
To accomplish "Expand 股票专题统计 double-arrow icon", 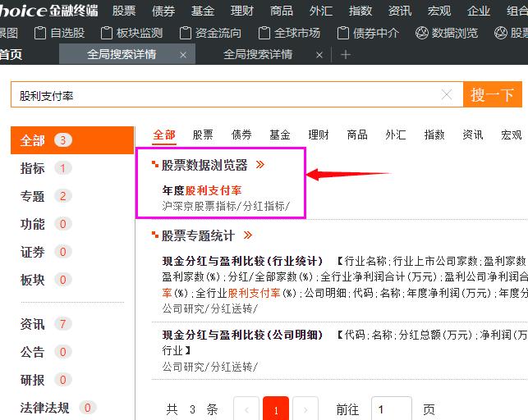I will point(248,235).
